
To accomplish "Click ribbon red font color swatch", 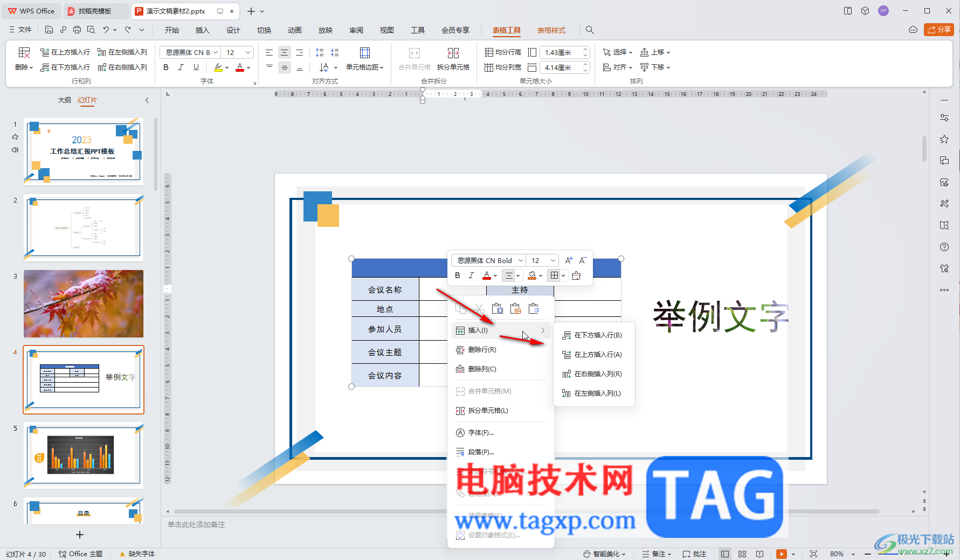I will click(x=240, y=67).
